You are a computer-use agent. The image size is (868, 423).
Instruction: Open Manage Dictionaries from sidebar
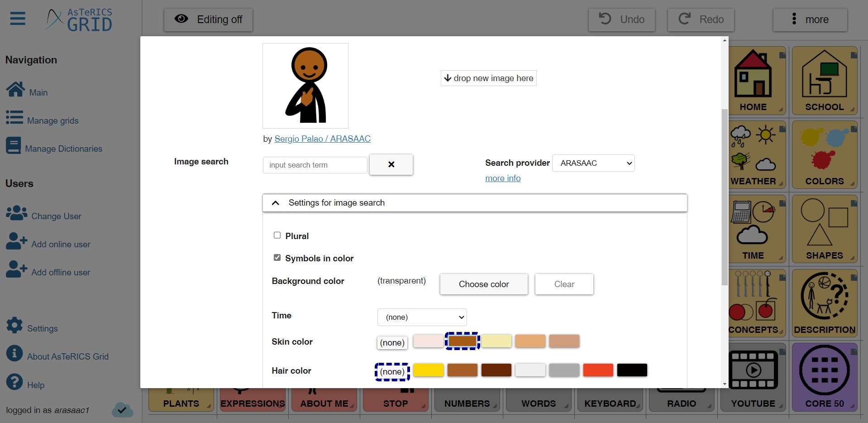click(63, 149)
